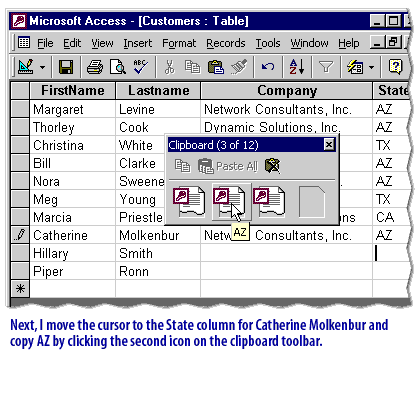Click the third clipboard item icon
This screenshot has width=420, height=420.
[x=269, y=202]
